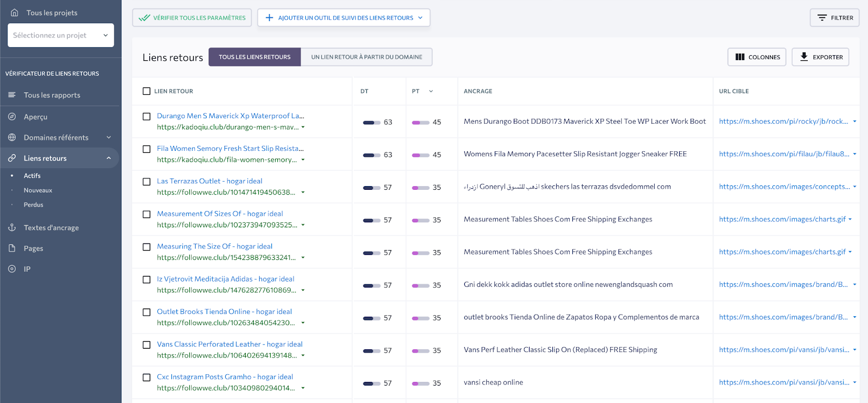The image size is (868, 403).
Task: Click the double-check icon in Vérifier tous les paramètres
Action: click(144, 18)
